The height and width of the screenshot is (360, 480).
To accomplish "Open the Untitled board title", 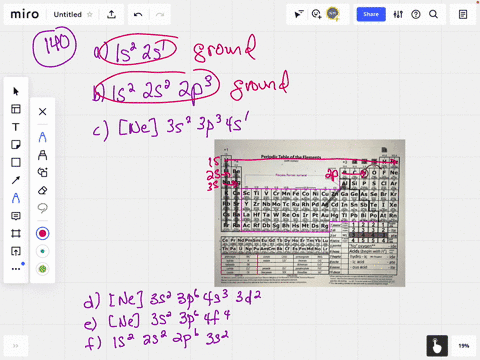I will coord(67,14).
